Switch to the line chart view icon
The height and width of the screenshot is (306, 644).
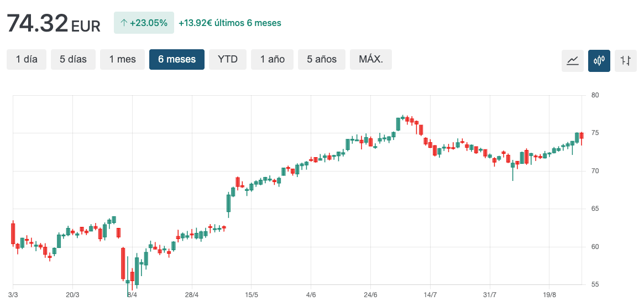click(x=572, y=60)
